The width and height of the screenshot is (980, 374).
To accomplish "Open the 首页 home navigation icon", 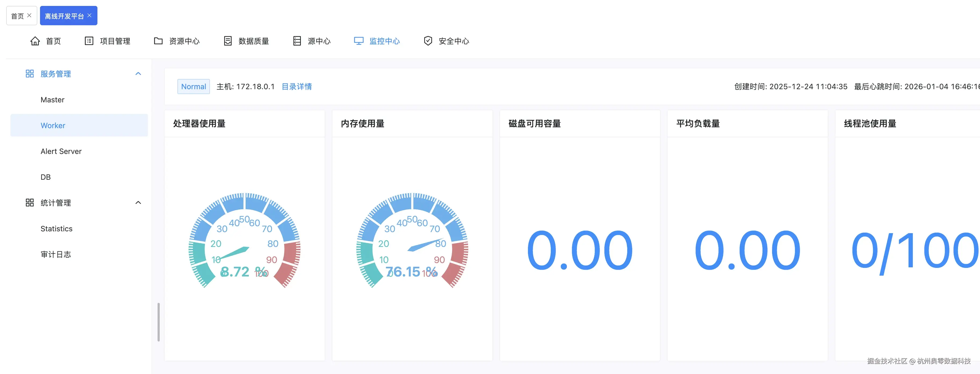I will pos(35,41).
